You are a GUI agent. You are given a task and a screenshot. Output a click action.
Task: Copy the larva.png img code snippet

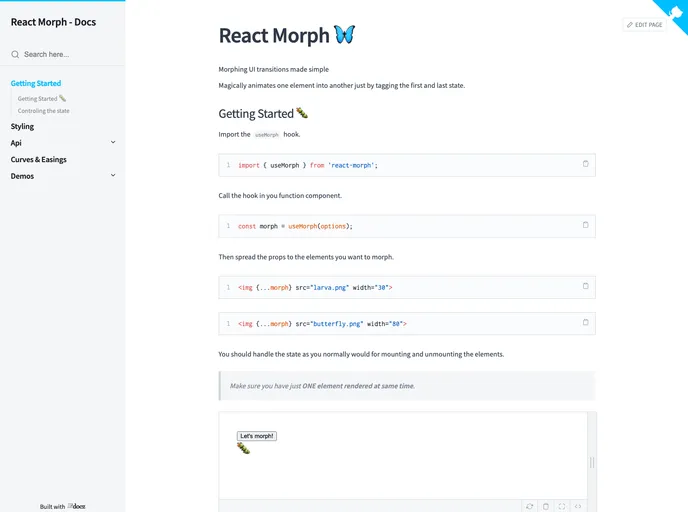(585, 286)
